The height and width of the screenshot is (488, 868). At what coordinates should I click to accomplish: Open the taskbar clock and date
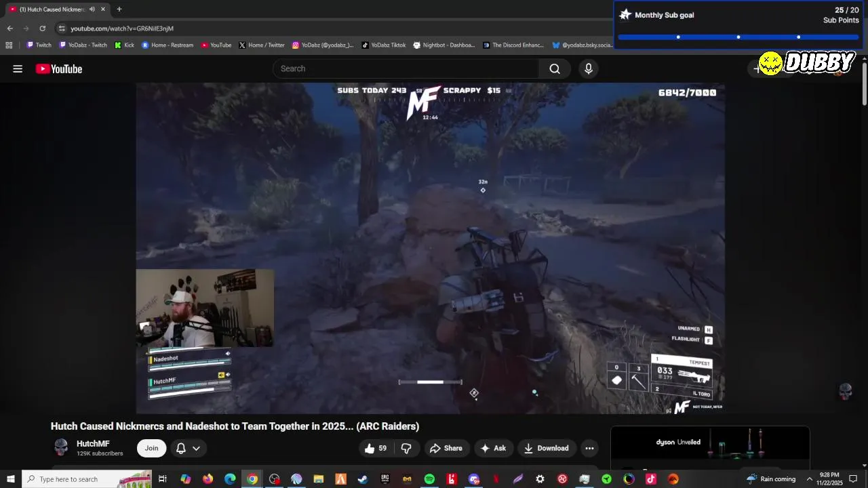[x=831, y=479]
